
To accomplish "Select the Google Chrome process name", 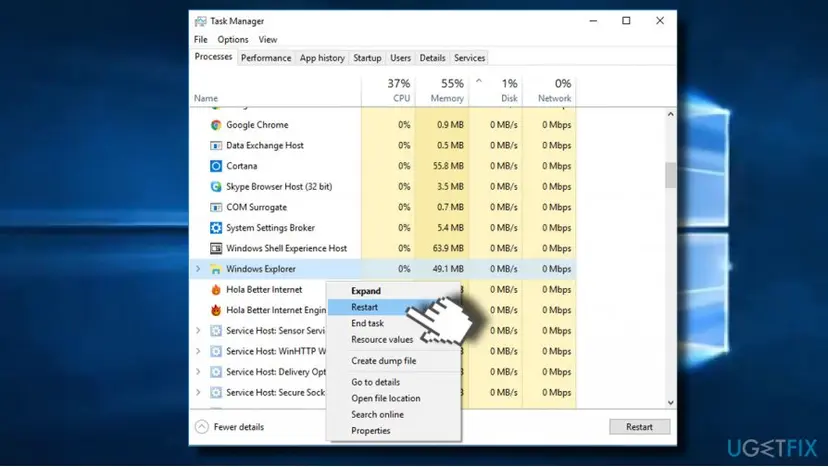I will click(x=257, y=125).
